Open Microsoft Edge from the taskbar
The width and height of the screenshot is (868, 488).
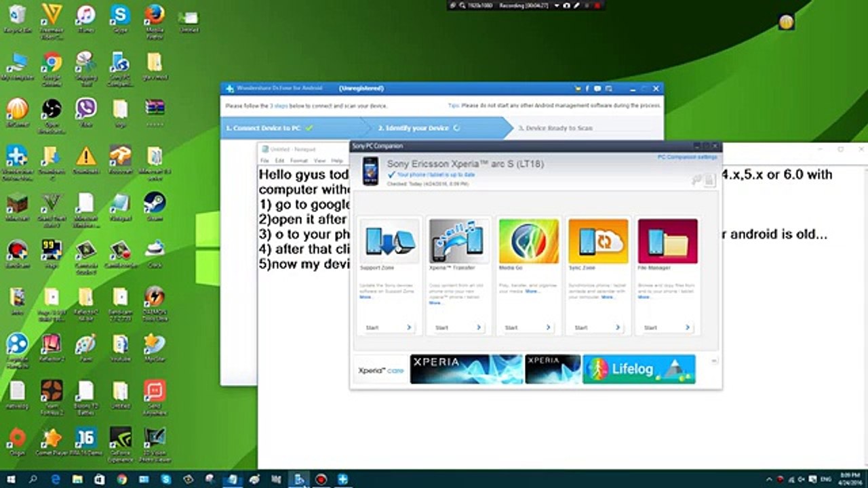coord(55,480)
